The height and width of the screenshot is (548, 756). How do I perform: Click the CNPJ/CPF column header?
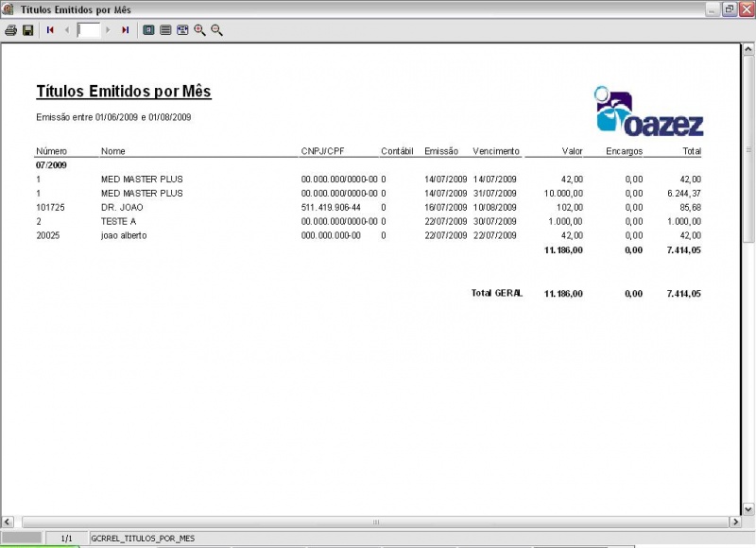tap(322, 151)
